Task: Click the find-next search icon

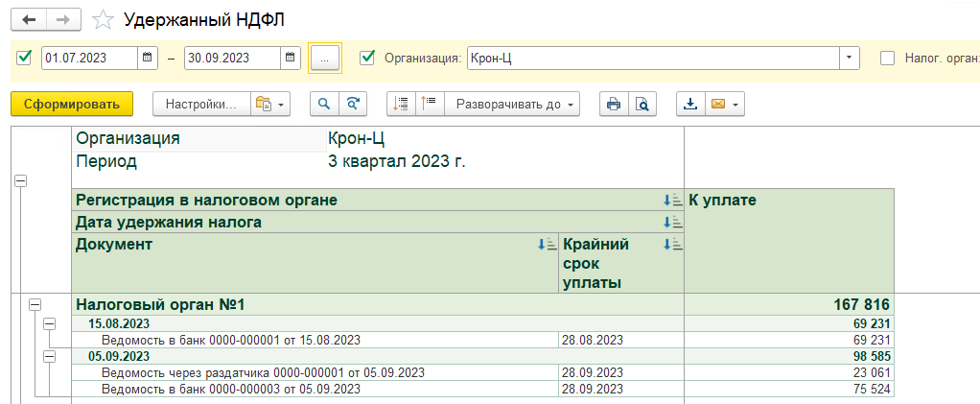Action: pos(353,105)
